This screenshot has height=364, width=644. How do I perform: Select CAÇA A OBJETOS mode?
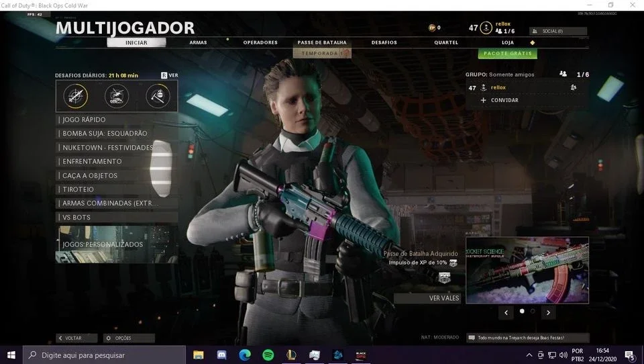coord(117,176)
